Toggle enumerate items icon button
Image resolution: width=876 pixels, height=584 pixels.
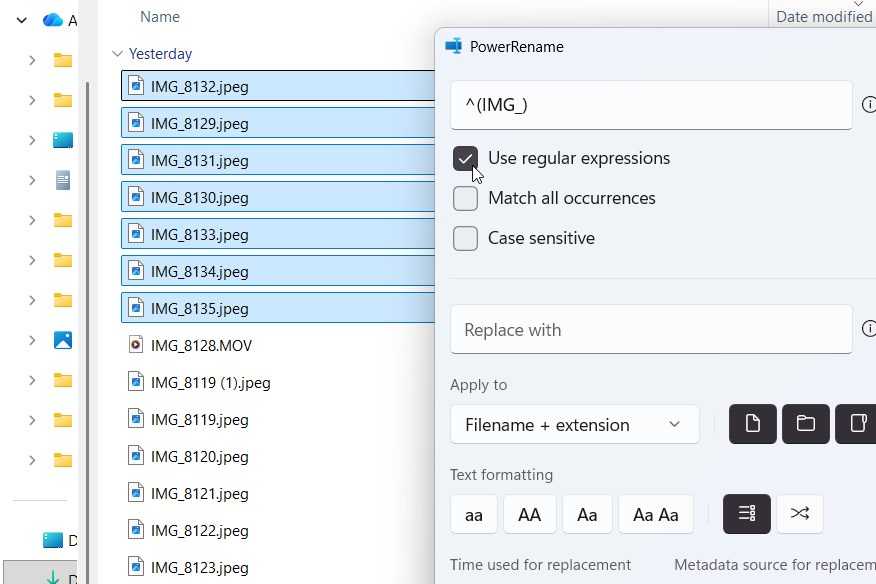pyautogui.click(x=747, y=514)
